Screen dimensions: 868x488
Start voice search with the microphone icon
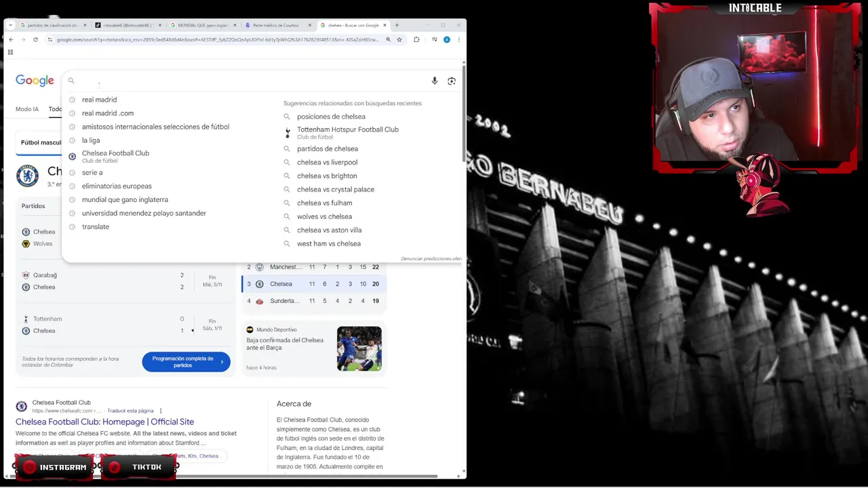click(x=435, y=81)
